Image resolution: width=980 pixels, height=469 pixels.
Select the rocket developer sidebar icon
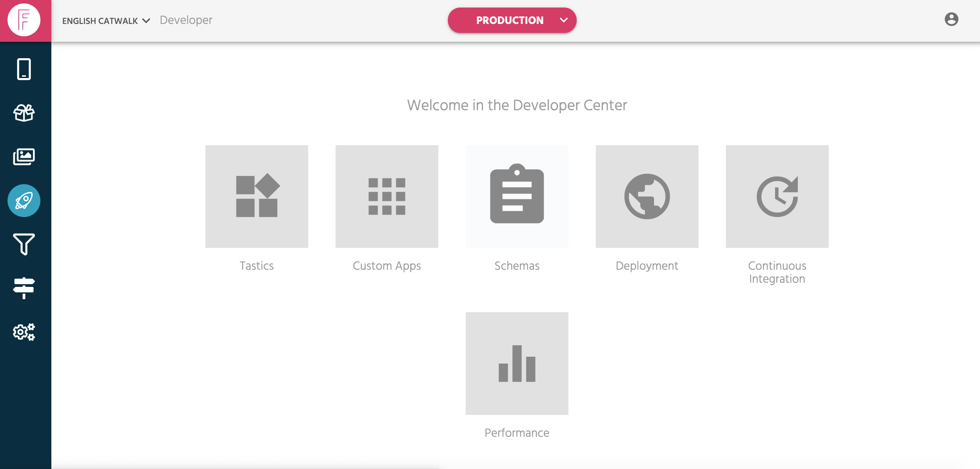[24, 201]
